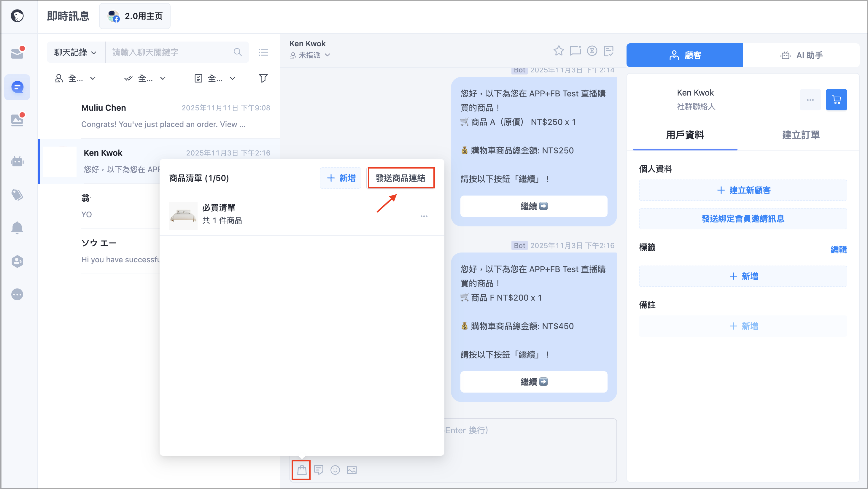The width and height of the screenshot is (868, 489).
Task: Open the emoji picker in message toolbar
Action: (335, 470)
